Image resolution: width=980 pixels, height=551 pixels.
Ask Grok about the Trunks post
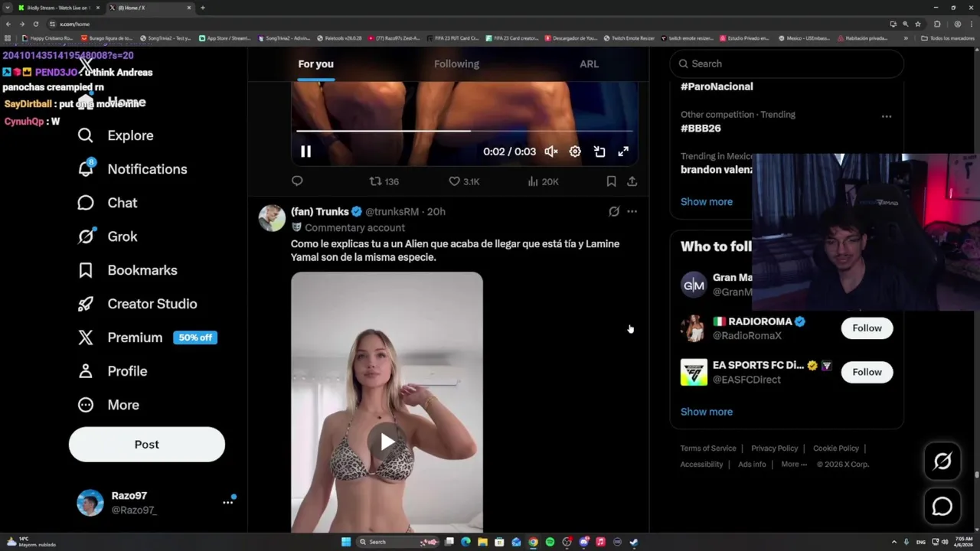(x=614, y=211)
